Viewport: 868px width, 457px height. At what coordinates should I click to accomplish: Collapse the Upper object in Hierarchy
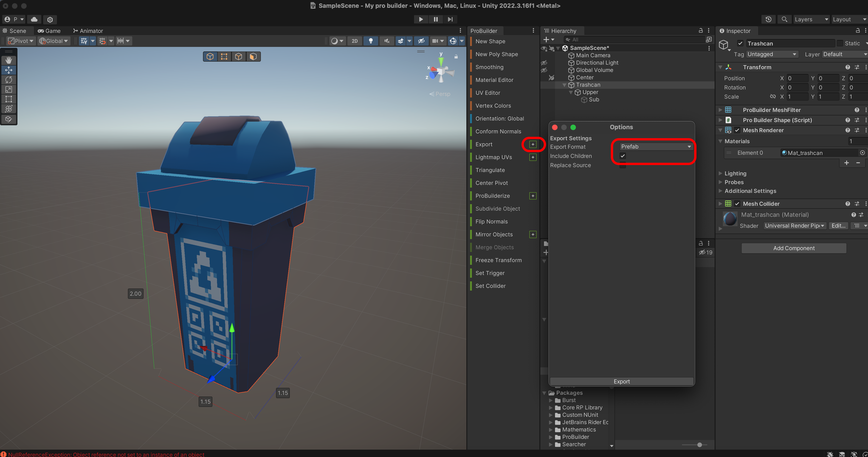[x=571, y=92]
